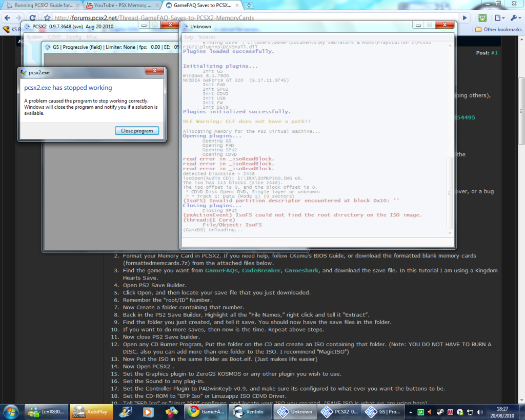Viewport: 525px width, 420px height.
Task: Switch to Chrome GameFA... taskbar item
Action: point(206,412)
